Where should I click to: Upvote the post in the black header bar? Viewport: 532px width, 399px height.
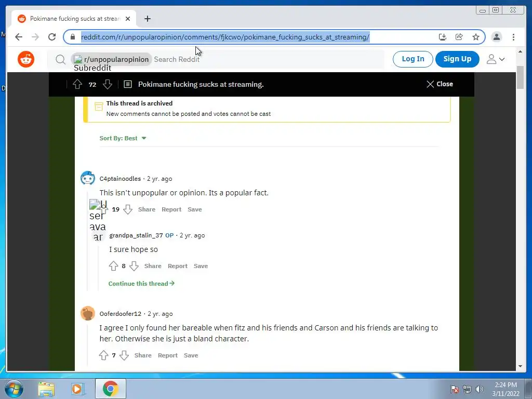tap(77, 84)
